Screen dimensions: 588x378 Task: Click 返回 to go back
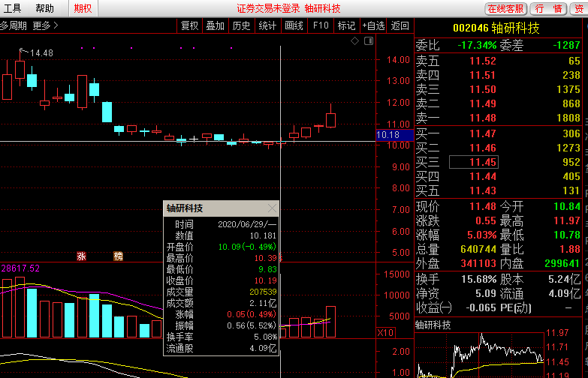coord(400,25)
